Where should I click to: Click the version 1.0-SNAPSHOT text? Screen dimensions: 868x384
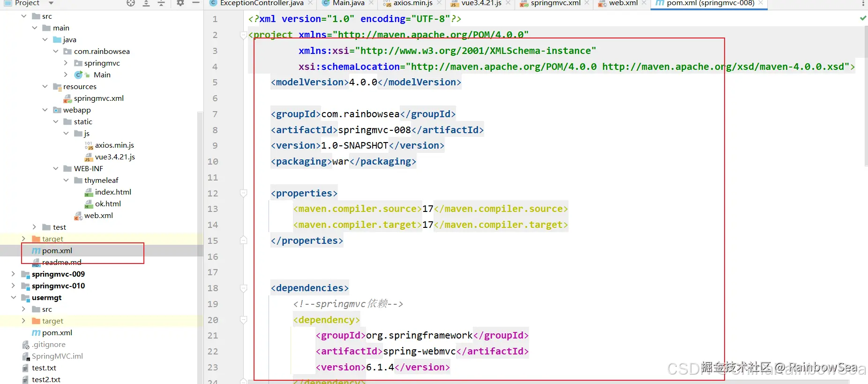point(355,145)
